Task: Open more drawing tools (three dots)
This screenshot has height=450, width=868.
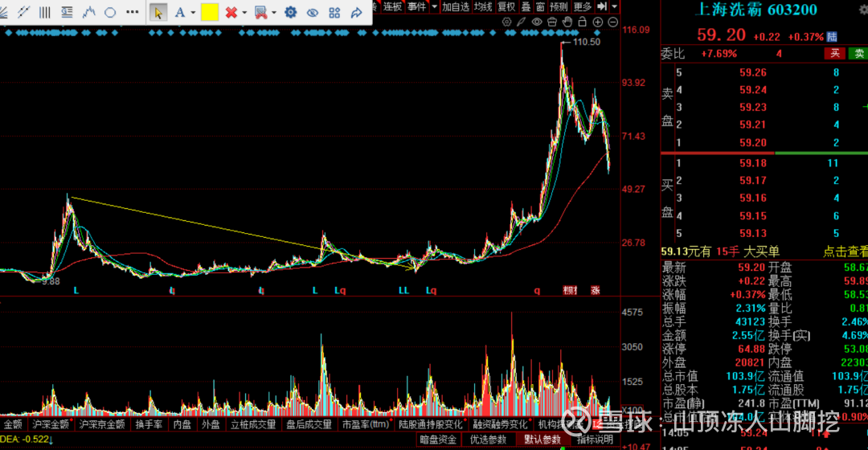Action: [x=133, y=11]
